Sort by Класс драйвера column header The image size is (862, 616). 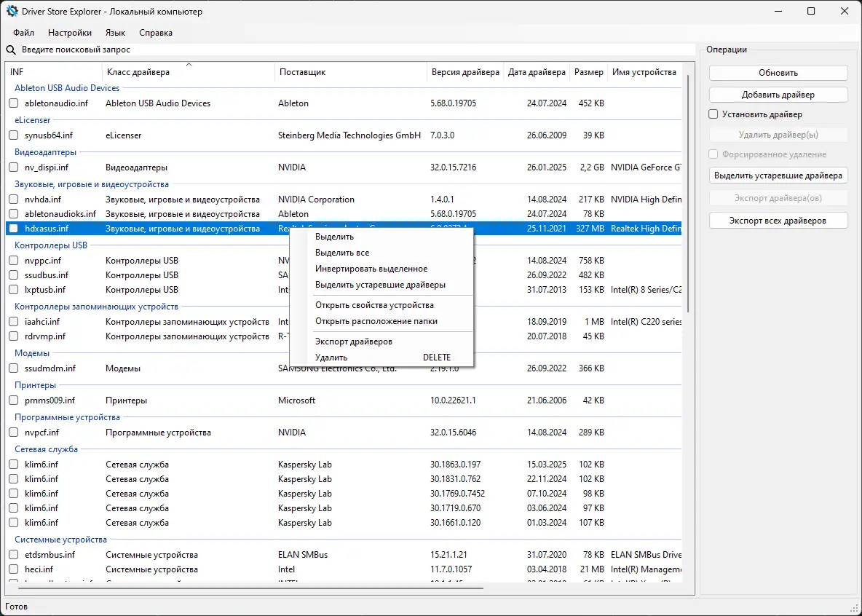(189, 72)
